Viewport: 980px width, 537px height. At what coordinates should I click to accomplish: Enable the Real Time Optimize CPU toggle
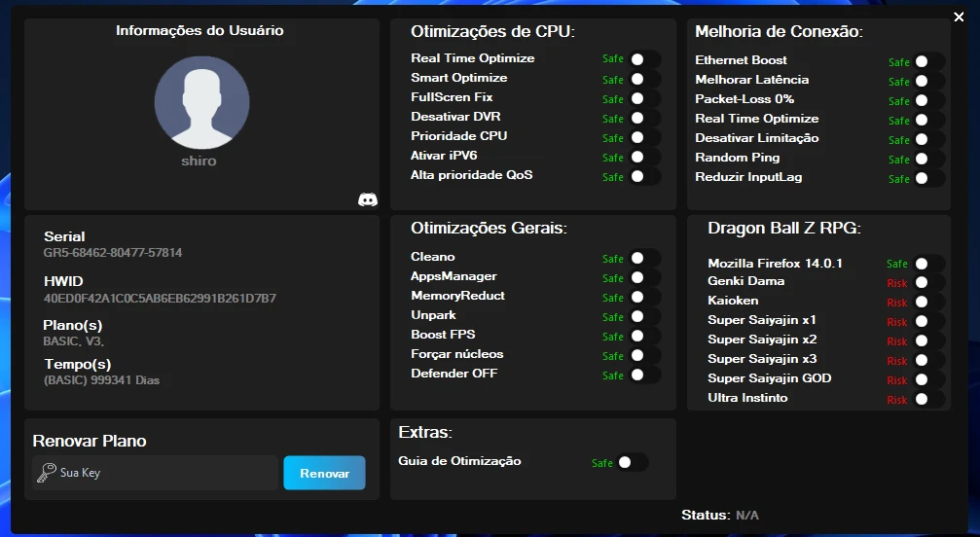(643, 59)
